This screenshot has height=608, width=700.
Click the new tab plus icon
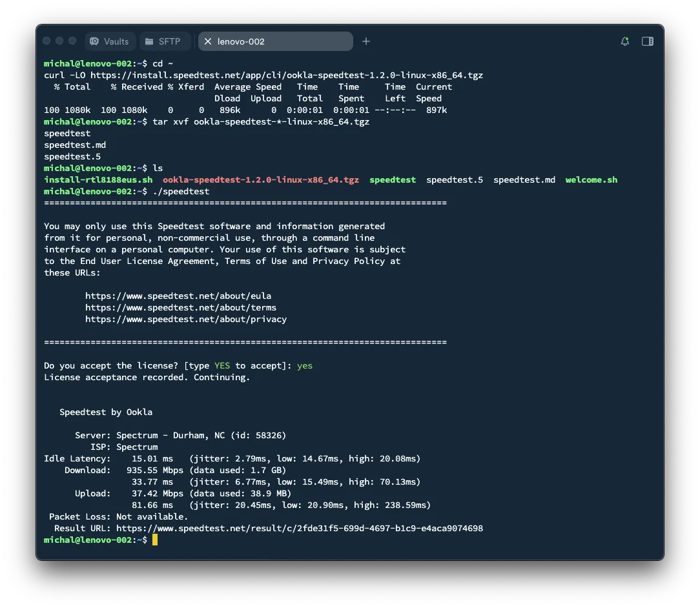(365, 41)
